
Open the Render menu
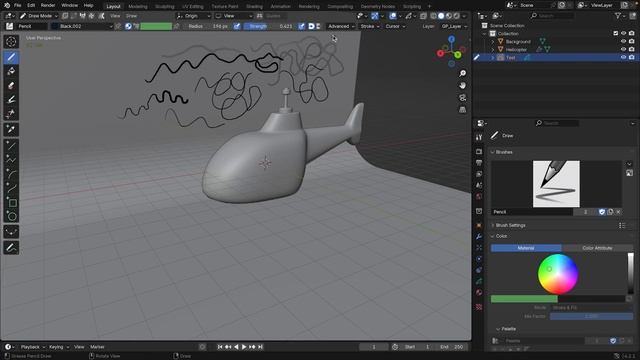point(48,5)
